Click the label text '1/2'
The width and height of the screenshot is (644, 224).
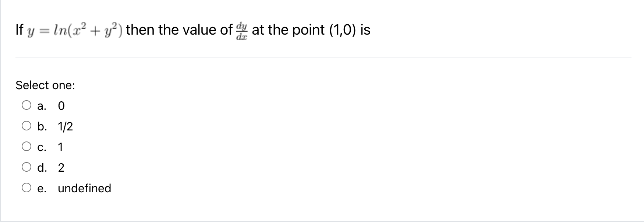[65, 126]
